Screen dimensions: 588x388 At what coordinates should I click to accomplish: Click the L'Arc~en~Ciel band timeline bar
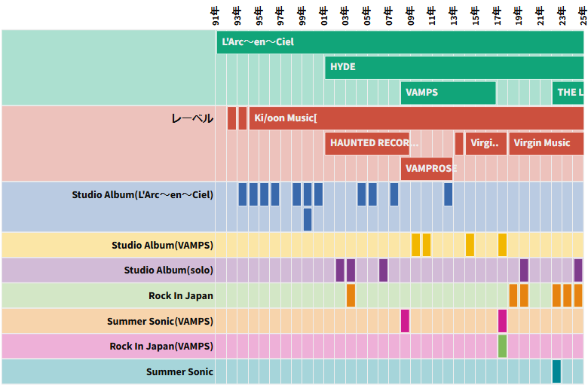[400, 42]
